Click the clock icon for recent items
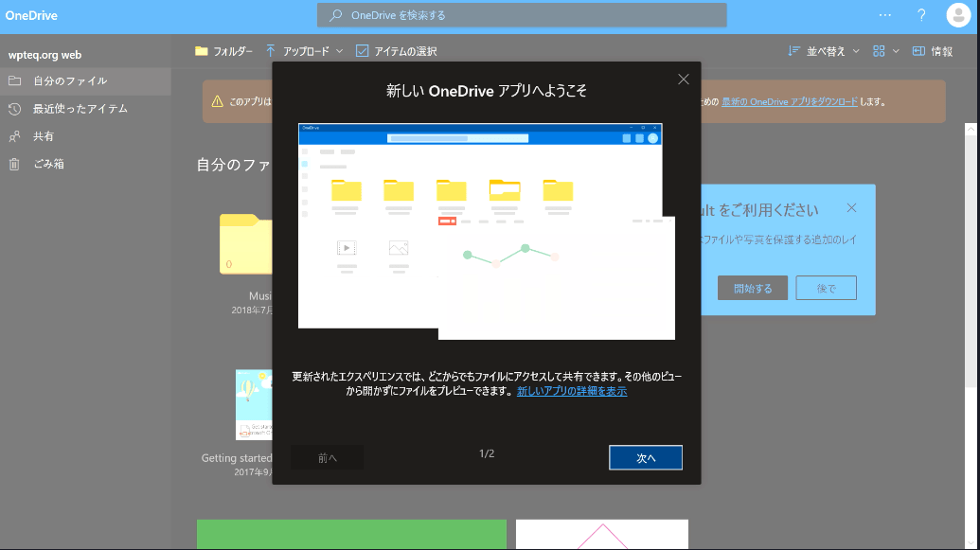Image resolution: width=980 pixels, height=550 pixels. click(14, 109)
